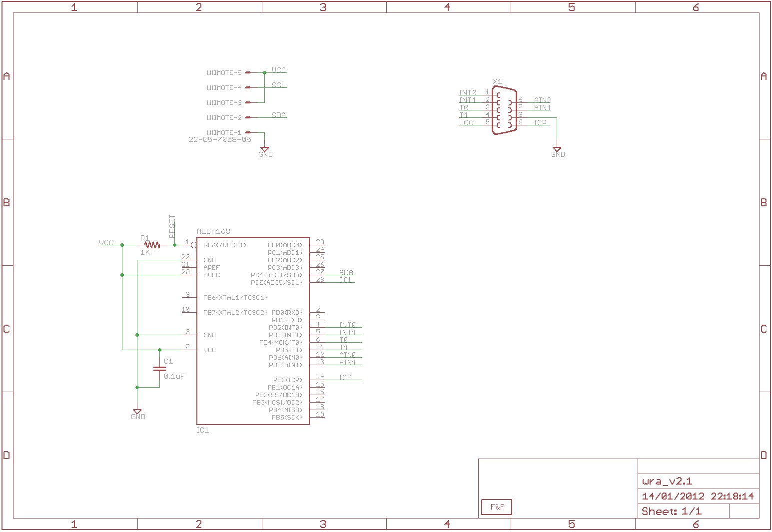The height and width of the screenshot is (532, 772).
Task: Select the PB0(ICP) pin on IC1
Action: click(287, 380)
